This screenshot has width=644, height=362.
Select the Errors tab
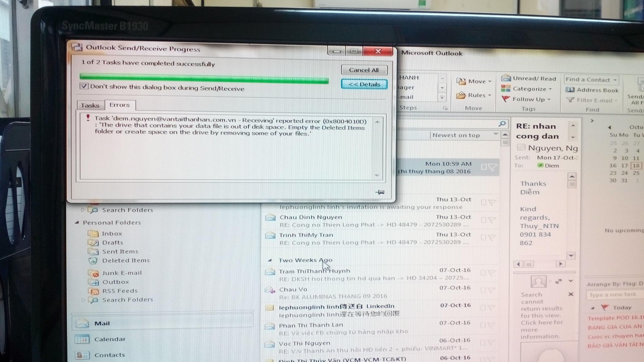[120, 105]
